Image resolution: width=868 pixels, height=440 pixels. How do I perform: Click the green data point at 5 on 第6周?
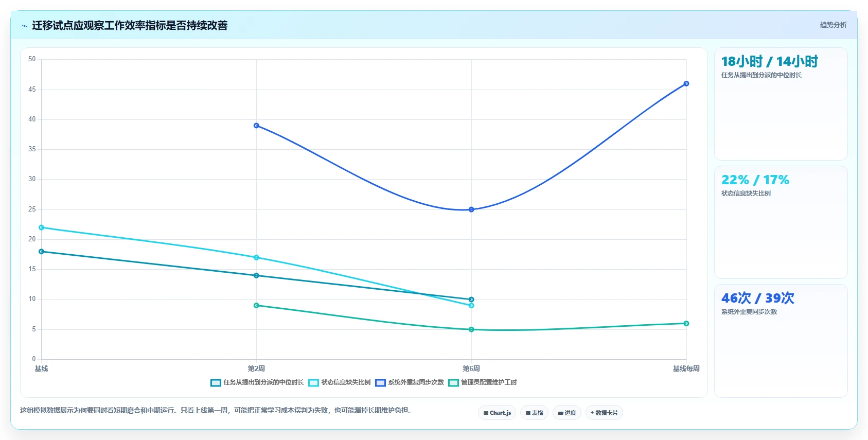[471, 329]
